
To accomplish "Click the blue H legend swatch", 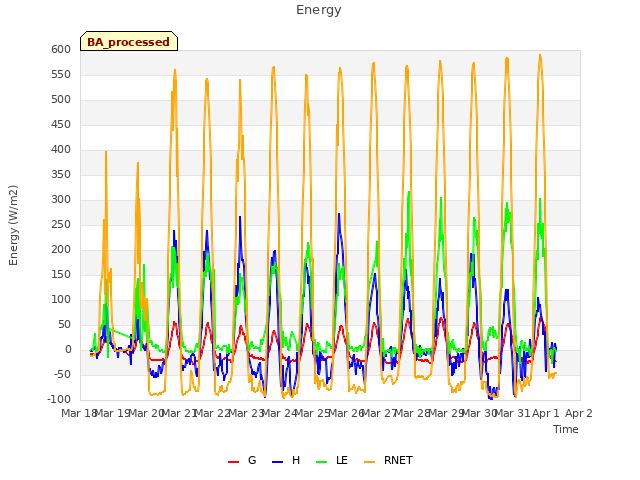I will click(x=277, y=462).
